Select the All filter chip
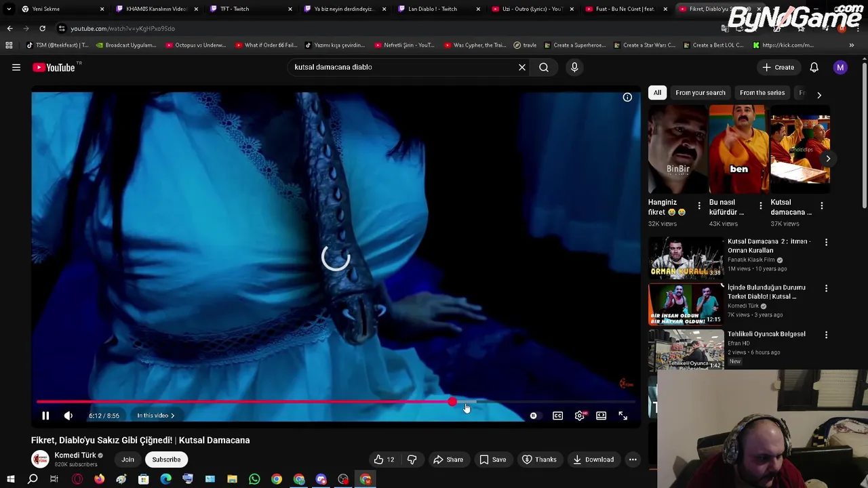Image resolution: width=868 pixels, height=488 pixels. 657,93
